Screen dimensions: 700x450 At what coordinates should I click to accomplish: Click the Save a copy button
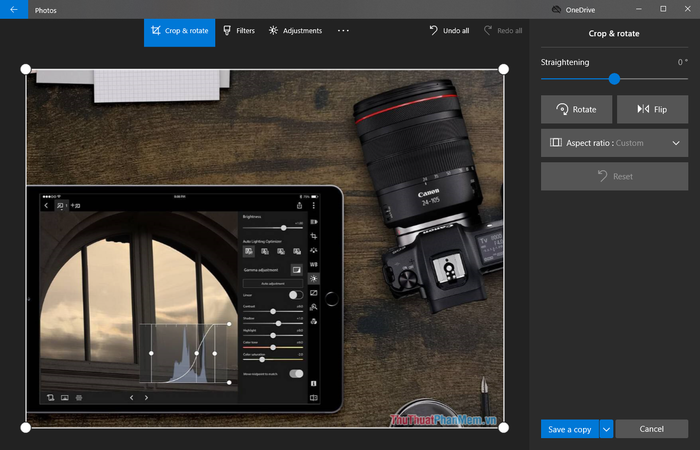[569, 429]
